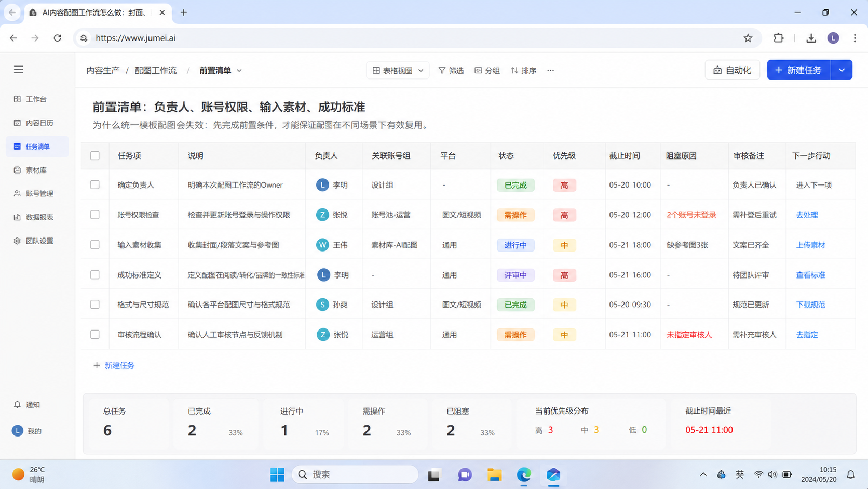This screenshot has width=868, height=489.
Task: Open the chat app on the taskbar
Action: [x=465, y=474]
